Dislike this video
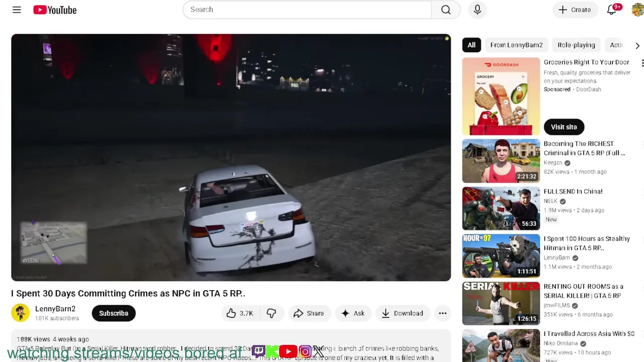Screen dimensions: 644x362 [x=271, y=313]
